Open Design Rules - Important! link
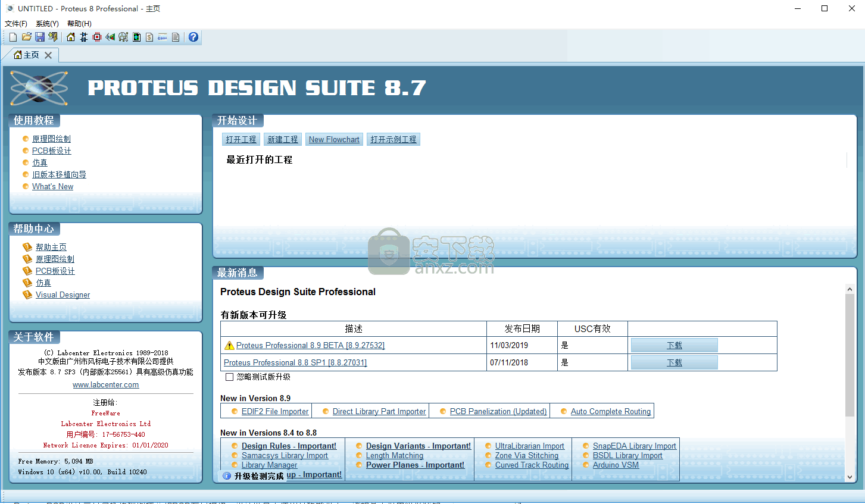Screen dimensions: 865x504 click(289, 446)
